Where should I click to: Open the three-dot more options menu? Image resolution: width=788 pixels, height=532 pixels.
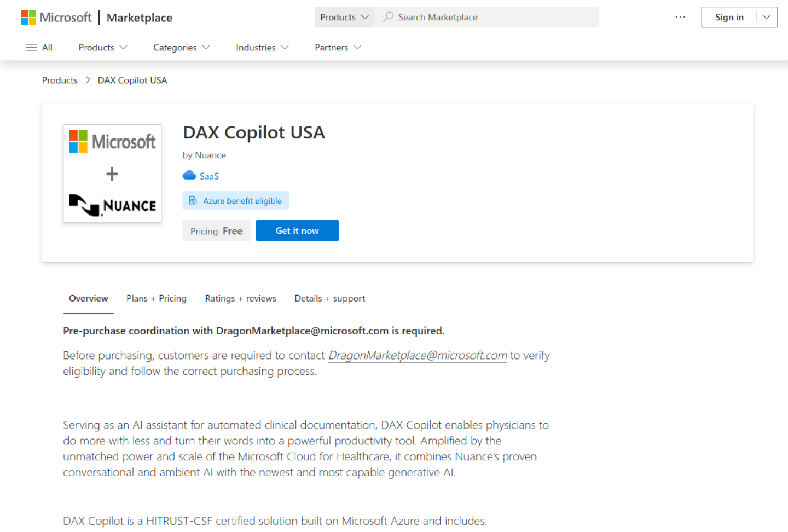click(x=680, y=17)
